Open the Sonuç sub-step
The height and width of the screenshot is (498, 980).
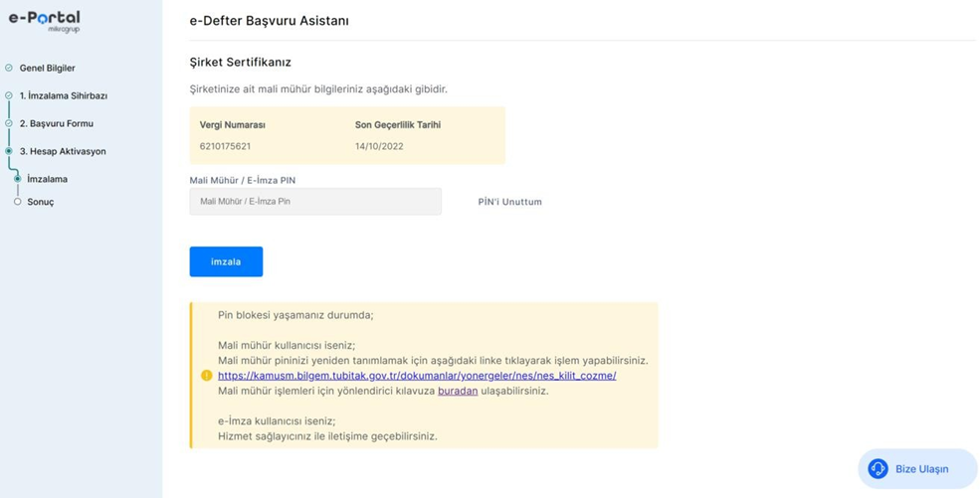coord(40,202)
